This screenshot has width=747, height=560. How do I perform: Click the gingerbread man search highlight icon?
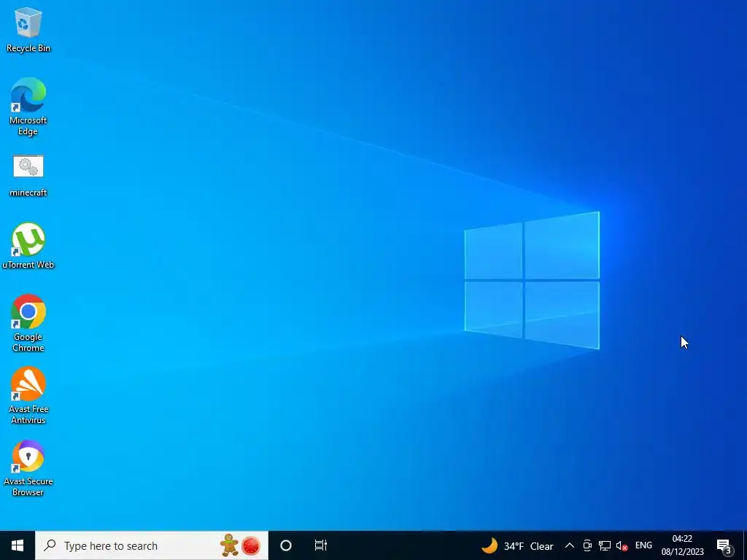tap(229, 545)
